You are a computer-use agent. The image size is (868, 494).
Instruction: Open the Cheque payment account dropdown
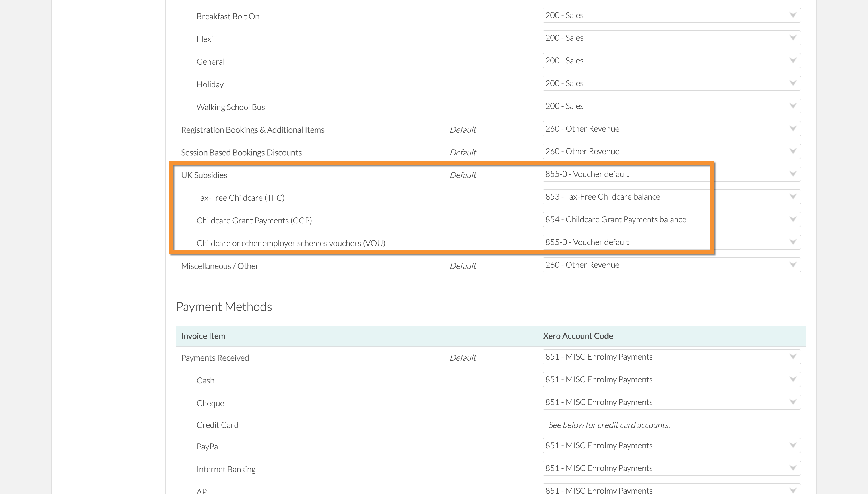click(671, 402)
